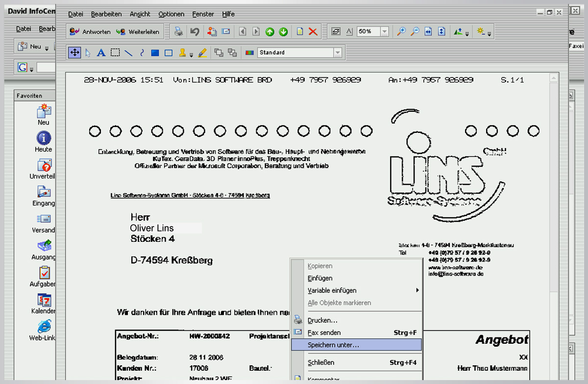Fit page to width icon
Viewport: 588px width, 384px height.
[x=428, y=32]
